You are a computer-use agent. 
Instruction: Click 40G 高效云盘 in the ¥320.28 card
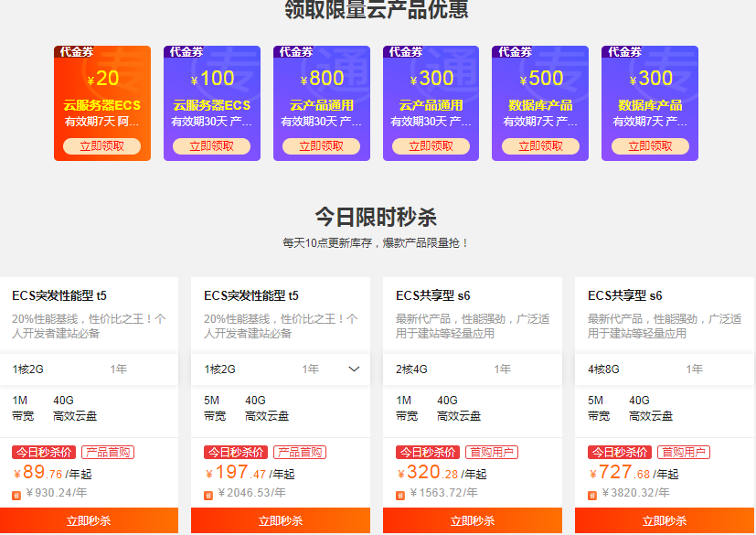(459, 408)
